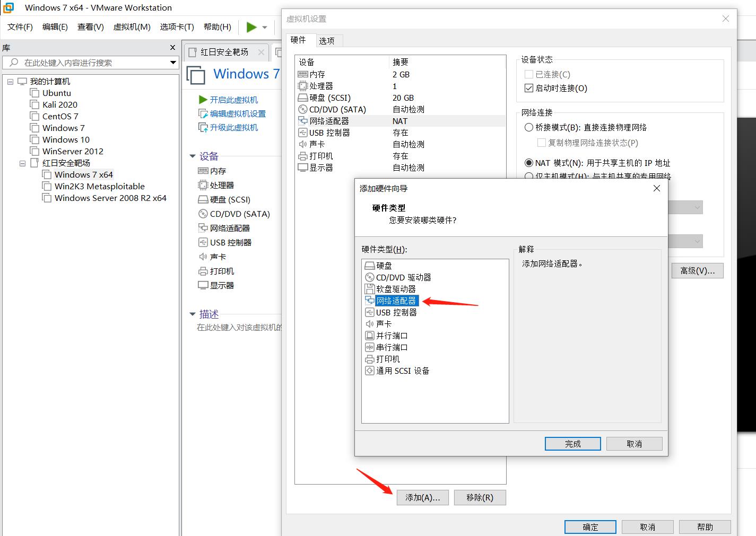Image resolution: width=756 pixels, height=536 pixels.
Task: Select Ubuntu VM in library tree
Action: (57, 93)
